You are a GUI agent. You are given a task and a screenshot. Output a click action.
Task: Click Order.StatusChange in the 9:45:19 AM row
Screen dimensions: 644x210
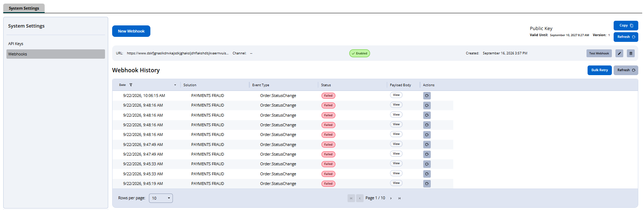click(x=278, y=184)
